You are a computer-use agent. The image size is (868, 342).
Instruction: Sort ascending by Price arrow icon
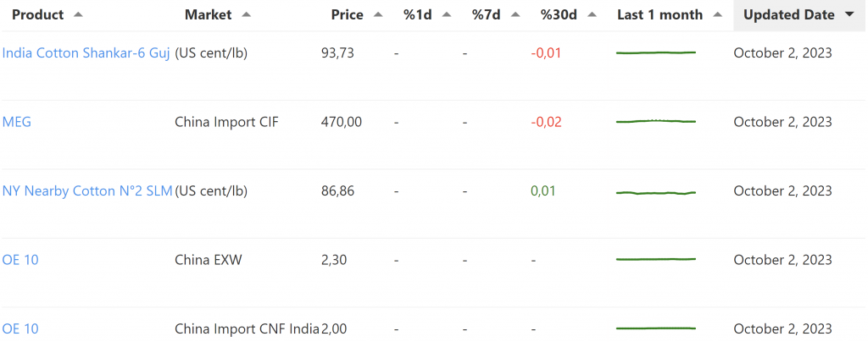coord(378,14)
